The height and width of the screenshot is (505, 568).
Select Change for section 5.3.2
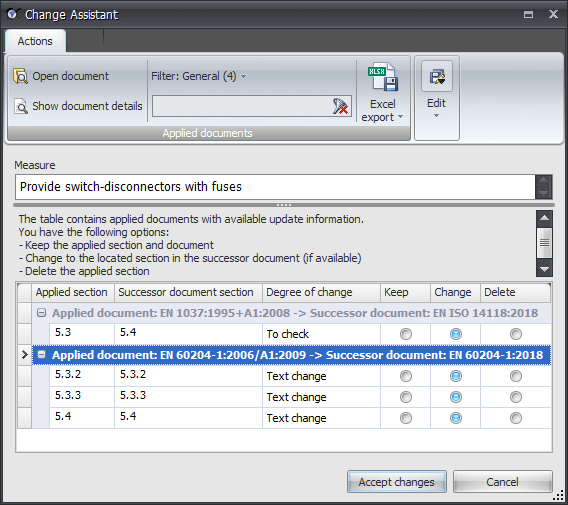(x=456, y=376)
